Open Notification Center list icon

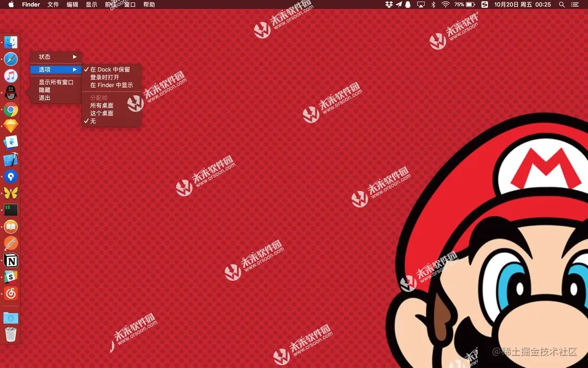click(574, 5)
